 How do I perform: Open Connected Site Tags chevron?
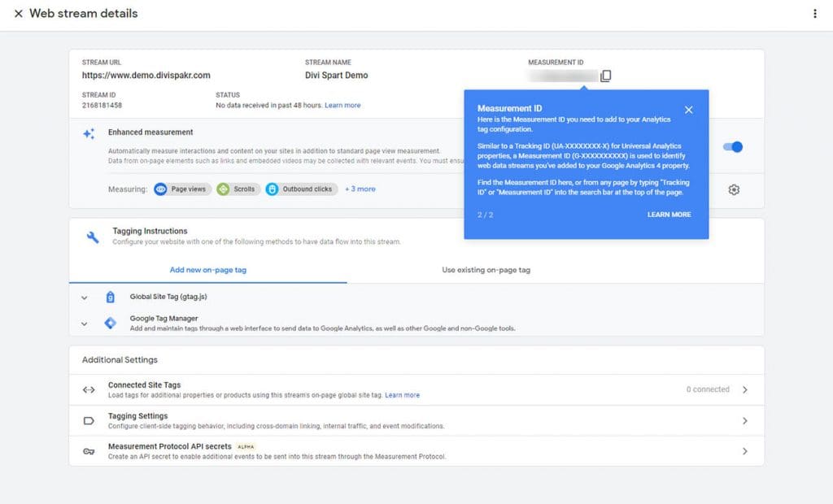point(745,390)
